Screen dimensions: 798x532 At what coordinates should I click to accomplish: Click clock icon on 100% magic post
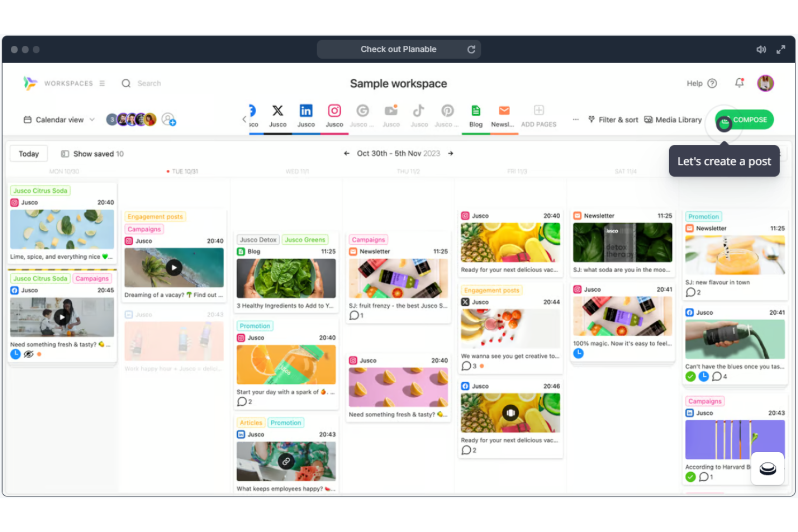(578, 354)
